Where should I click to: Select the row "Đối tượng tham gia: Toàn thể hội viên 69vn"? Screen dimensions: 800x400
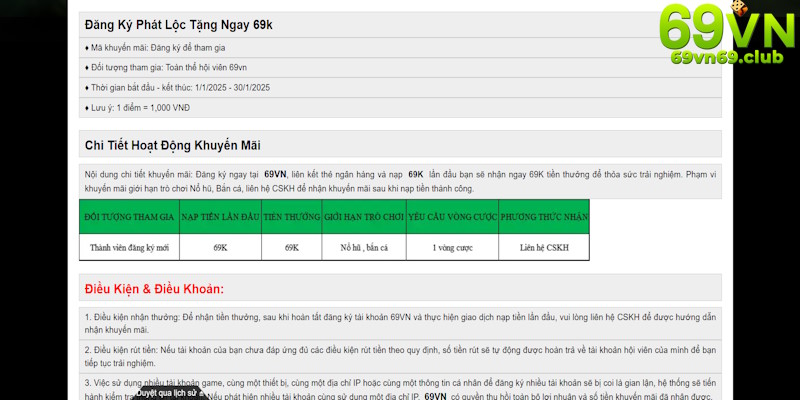[400, 67]
